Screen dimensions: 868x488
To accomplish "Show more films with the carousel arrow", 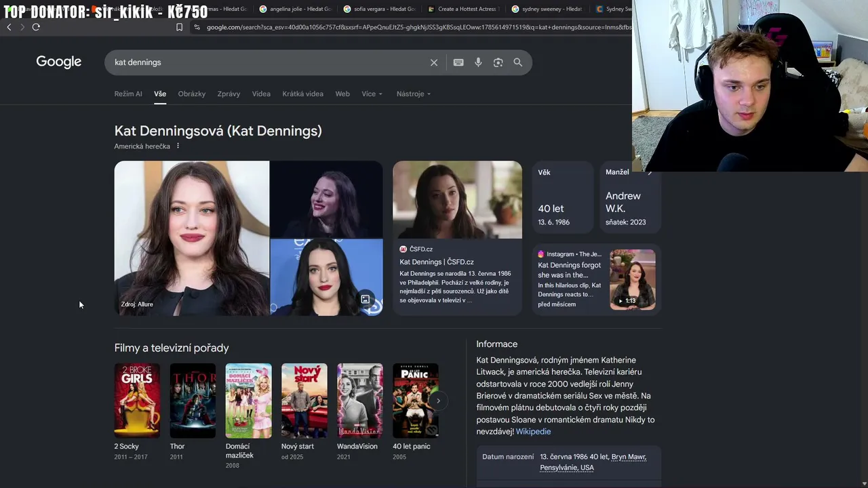I will point(438,401).
